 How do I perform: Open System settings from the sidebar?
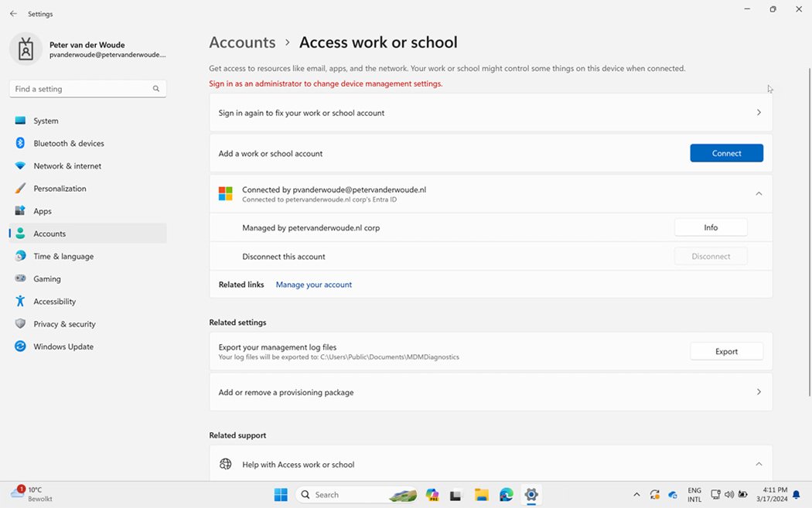pos(46,121)
